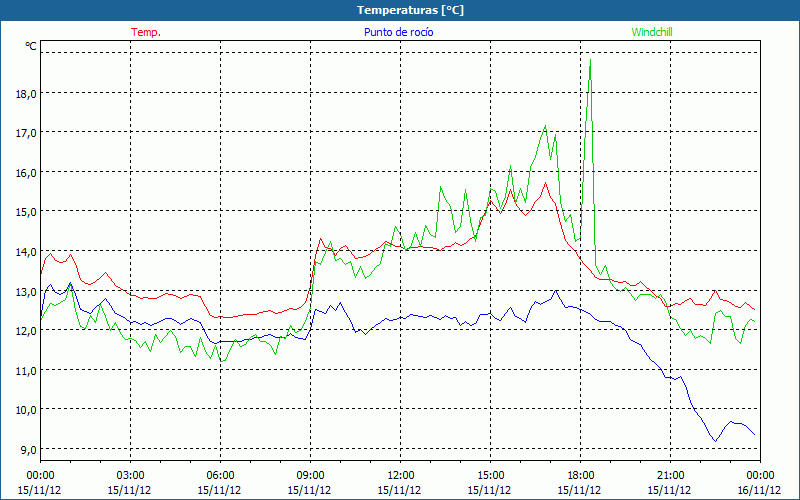Click the 18:00 time axis label
This screenshot has width=800, height=500.
580,476
